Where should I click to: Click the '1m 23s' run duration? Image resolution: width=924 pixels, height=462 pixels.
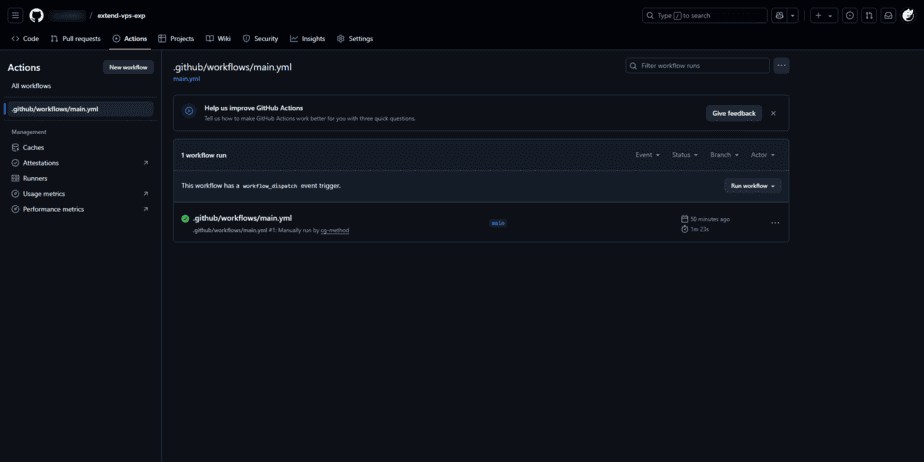(x=699, y=229)
